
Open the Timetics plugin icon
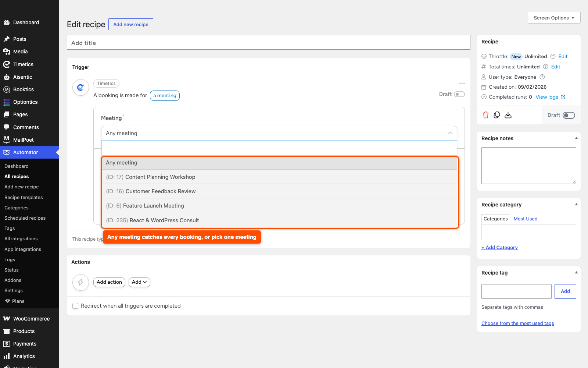point(7,64)
